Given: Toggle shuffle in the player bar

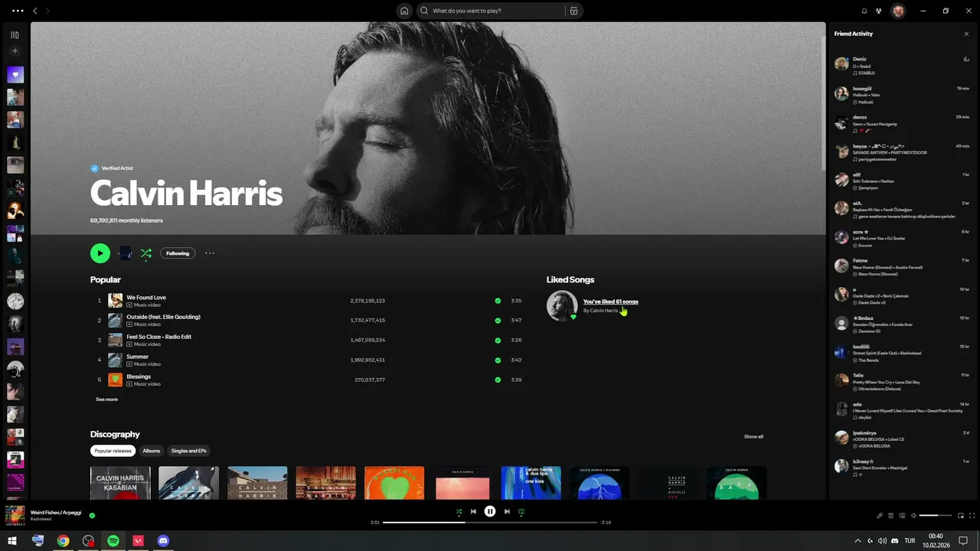Looking at the screenshot, I should [x=459, y=511].
